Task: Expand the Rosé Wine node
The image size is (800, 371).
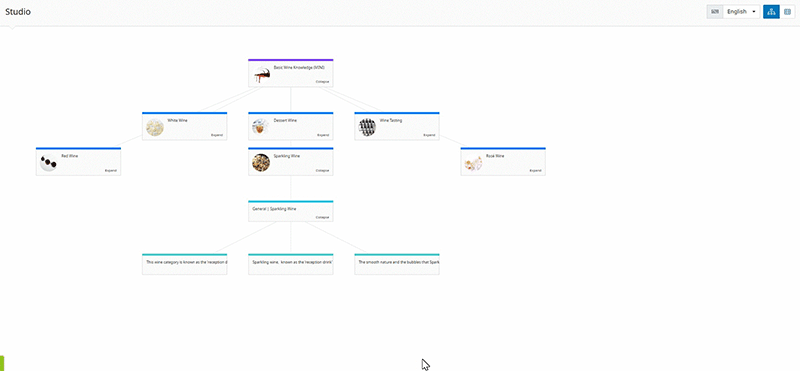Action: (x=535, y=170)
